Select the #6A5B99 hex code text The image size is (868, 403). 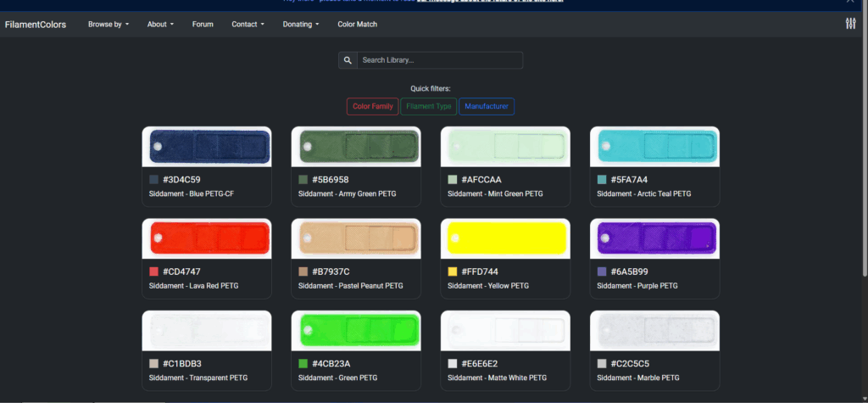point(630,271)
